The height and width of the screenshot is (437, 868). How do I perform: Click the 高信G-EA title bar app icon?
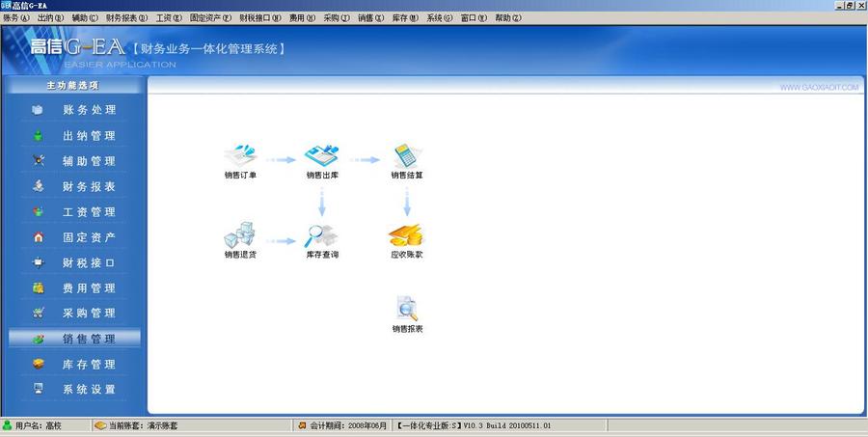pyautogui.click(x=6, y=6)
